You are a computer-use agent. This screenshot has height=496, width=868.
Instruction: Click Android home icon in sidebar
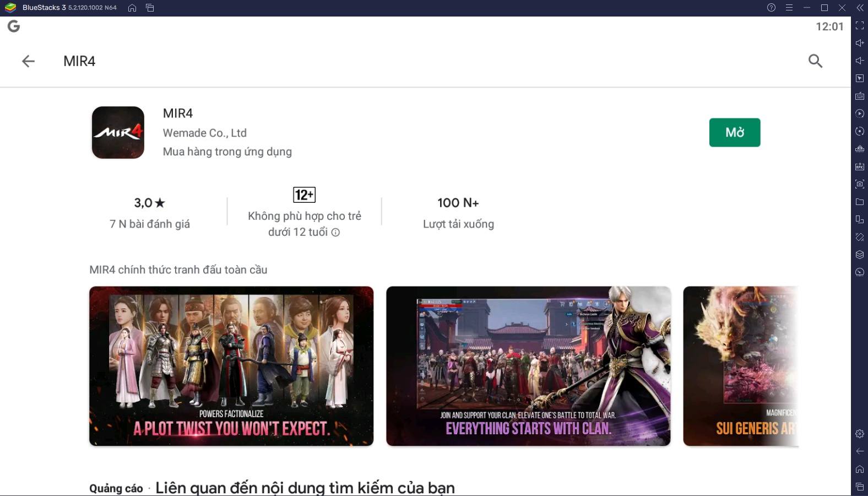(860, 469)
